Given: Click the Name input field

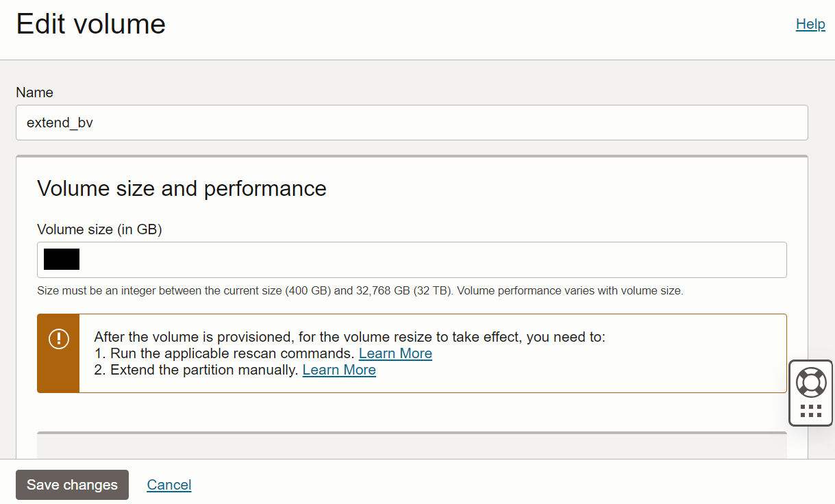Looking at the screenshot, I should [x=411, y=123].
